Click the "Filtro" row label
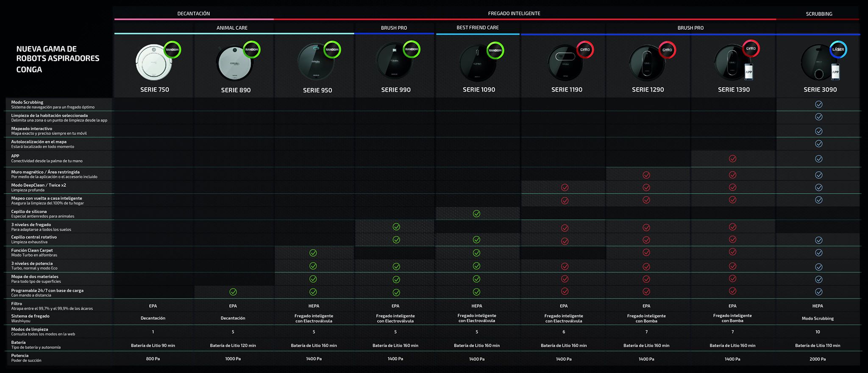The width and height of the screenshot is (868, 373). click(17, 303)
